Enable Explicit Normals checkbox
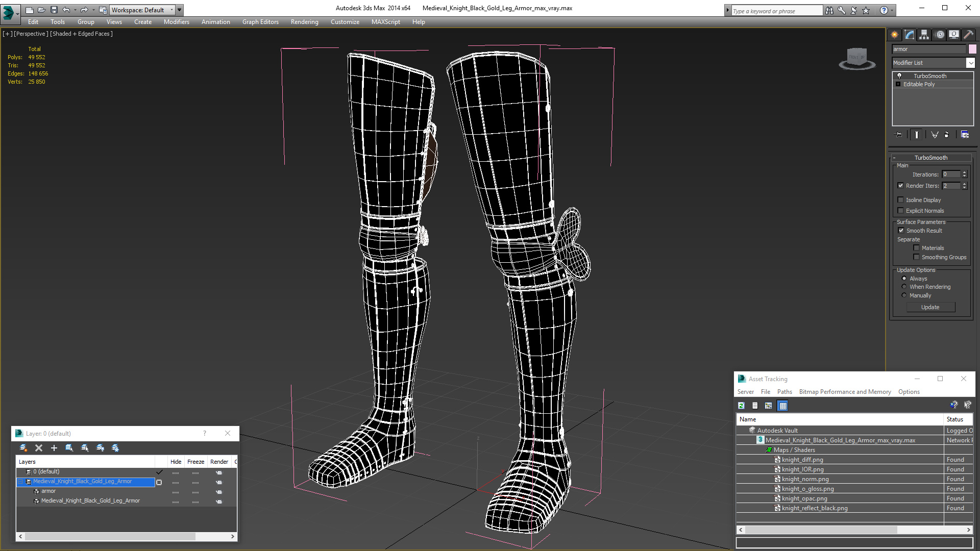 [x=901, y=211]
